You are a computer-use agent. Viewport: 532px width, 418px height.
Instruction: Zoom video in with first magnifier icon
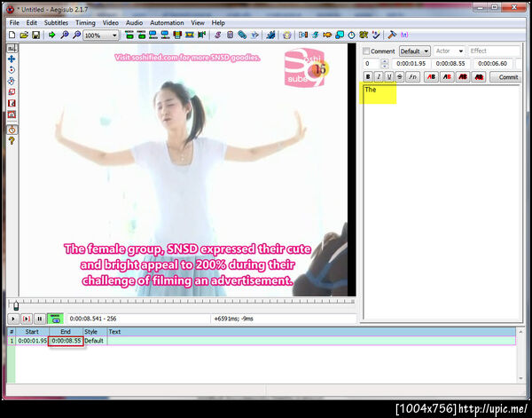click(64, 35)
